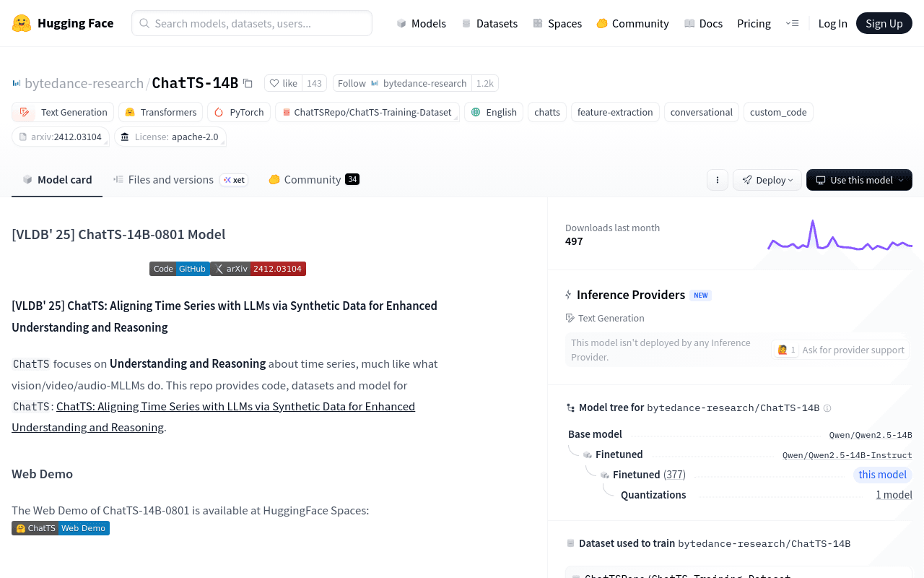Open the arXiv 2412.03104 badge

point(258,269)
